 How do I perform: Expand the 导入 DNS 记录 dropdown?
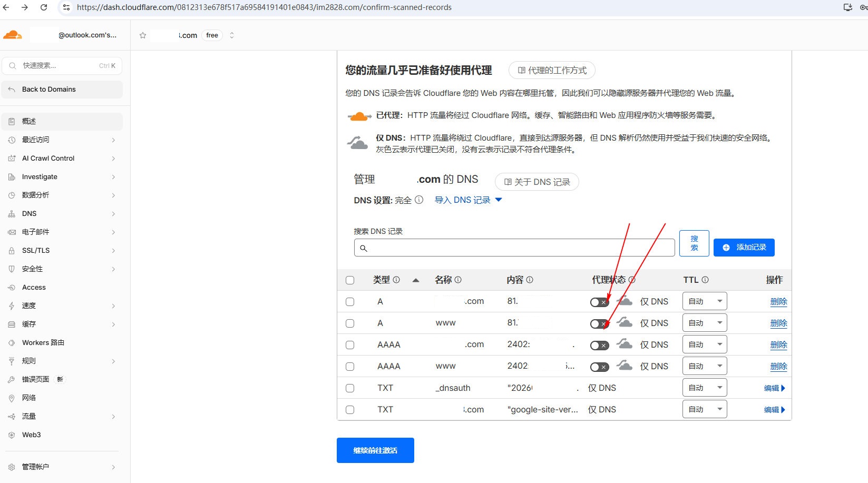(x=468, y=200)
